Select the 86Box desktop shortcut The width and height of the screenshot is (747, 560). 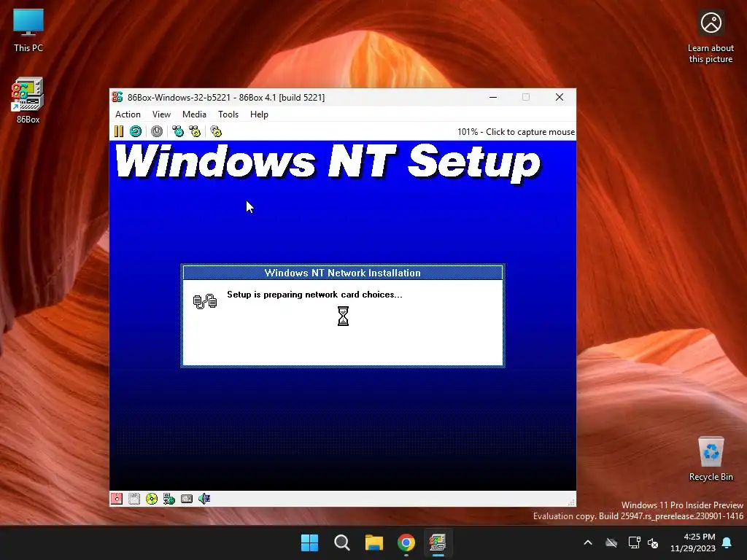28,101
